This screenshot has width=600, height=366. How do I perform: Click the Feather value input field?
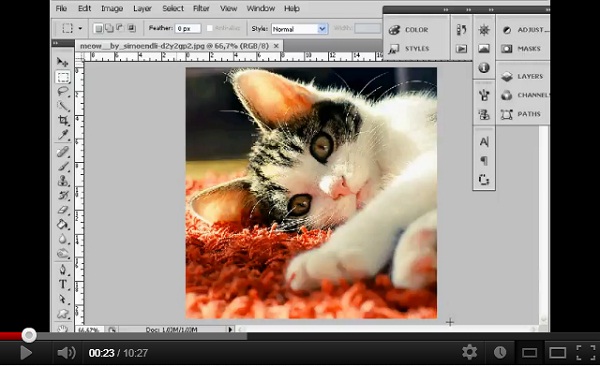(x=188, y=29)
